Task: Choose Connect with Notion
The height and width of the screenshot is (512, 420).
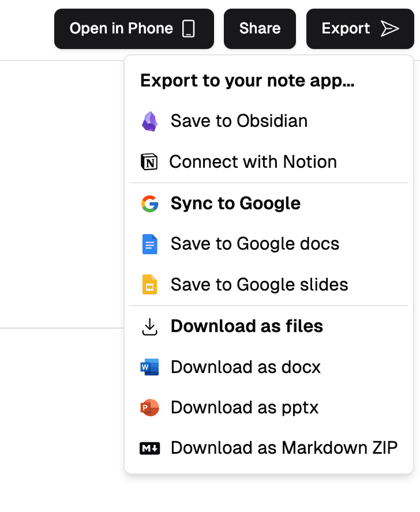Action: [253, 162]
